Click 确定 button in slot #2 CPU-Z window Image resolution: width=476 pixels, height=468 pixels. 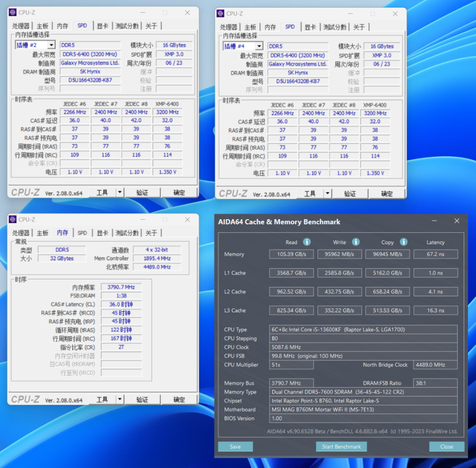[x=179, y=192]
